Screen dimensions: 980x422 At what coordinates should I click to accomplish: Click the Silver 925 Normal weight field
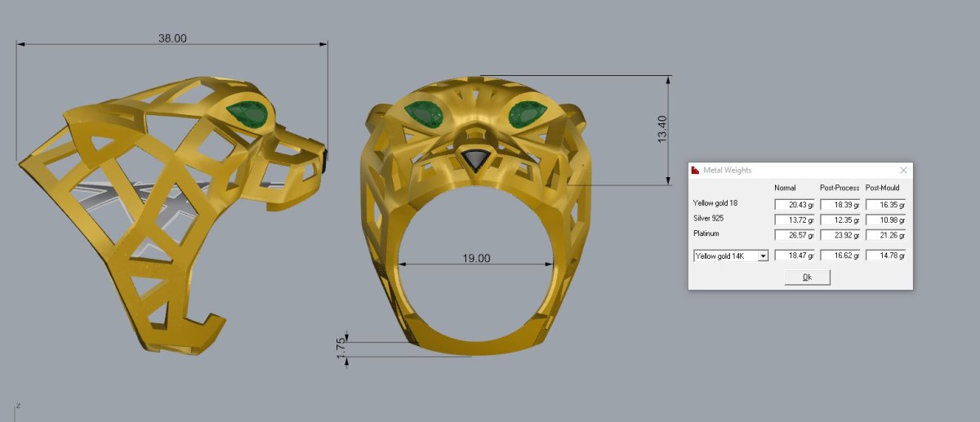[795, 220]
